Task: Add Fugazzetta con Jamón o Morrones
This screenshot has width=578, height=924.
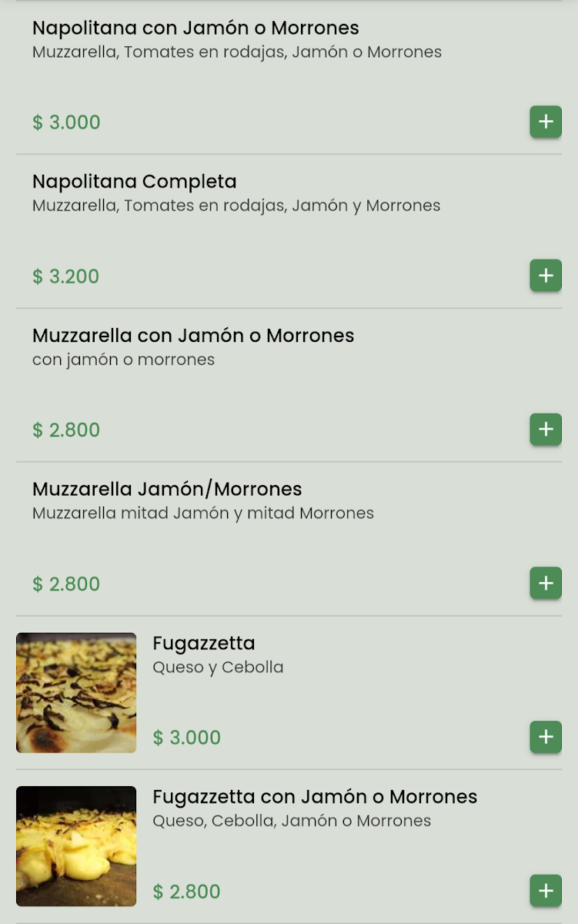Action: (545, 891)
